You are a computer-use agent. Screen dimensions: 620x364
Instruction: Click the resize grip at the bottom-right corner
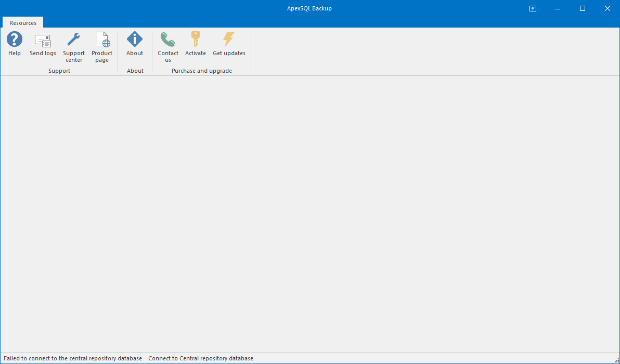tap(617, 361)
